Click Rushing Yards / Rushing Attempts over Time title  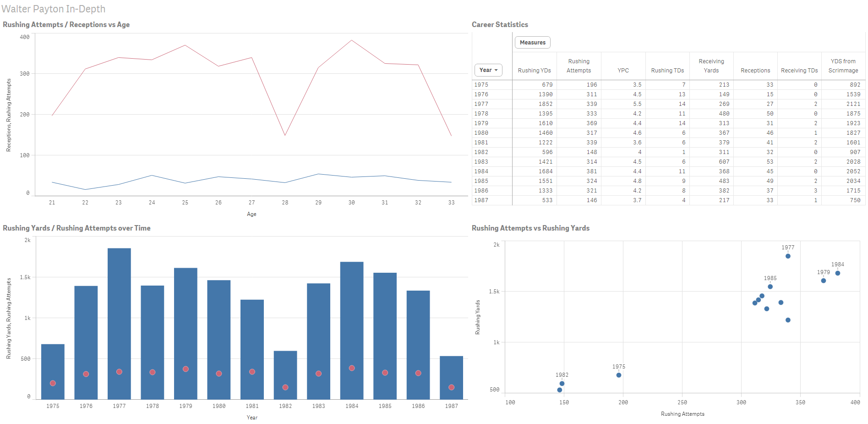pyautogui.click(x=76, y=228)
